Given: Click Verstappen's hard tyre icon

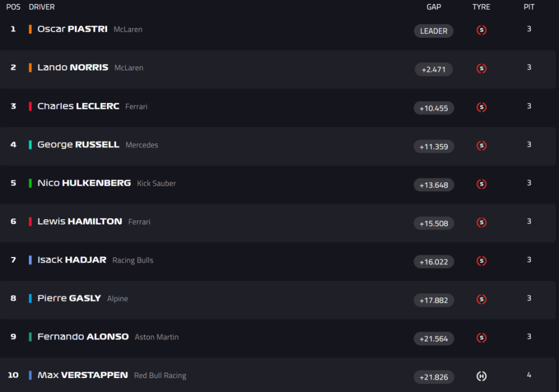Looking at the screenshot, I should [x=482, y=376].
